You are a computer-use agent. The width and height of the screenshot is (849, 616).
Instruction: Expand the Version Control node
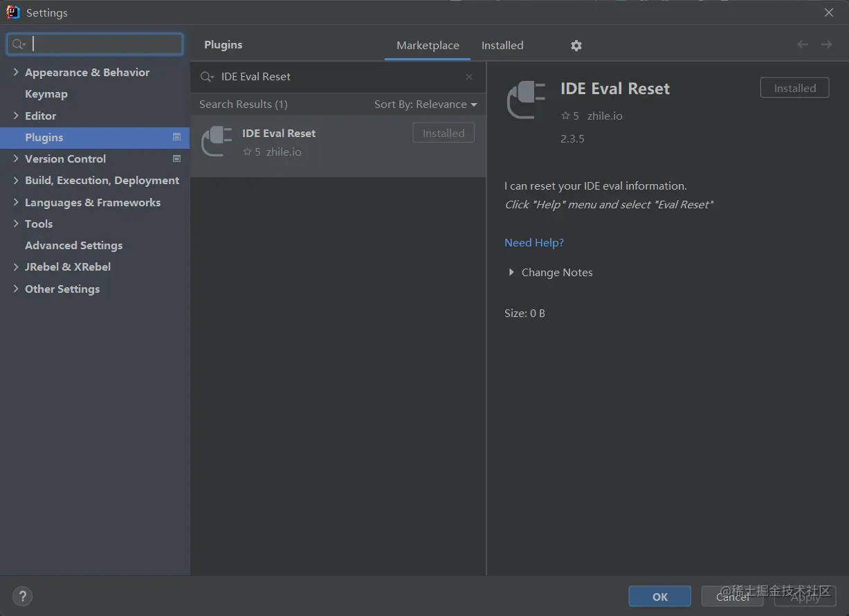[16, 158]
